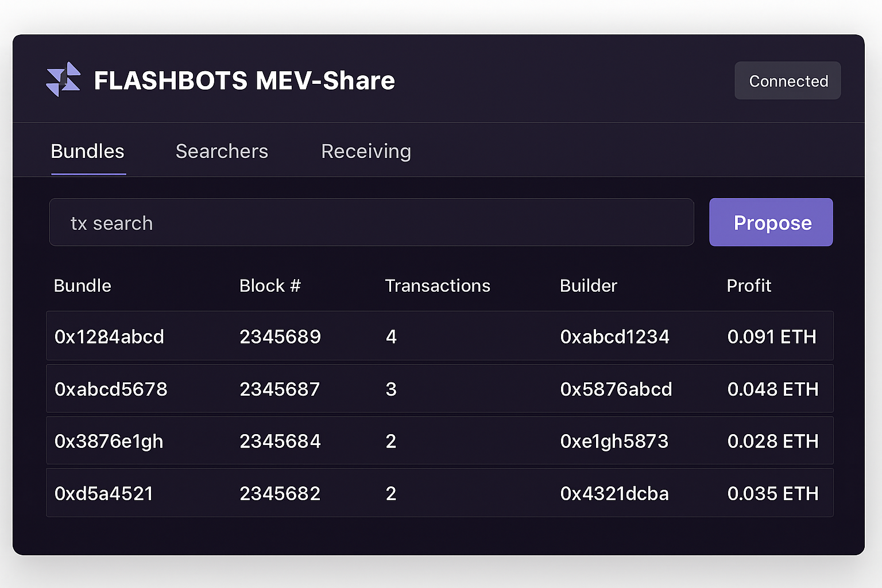Check the Connected status indicator

[x=787, y=80]
